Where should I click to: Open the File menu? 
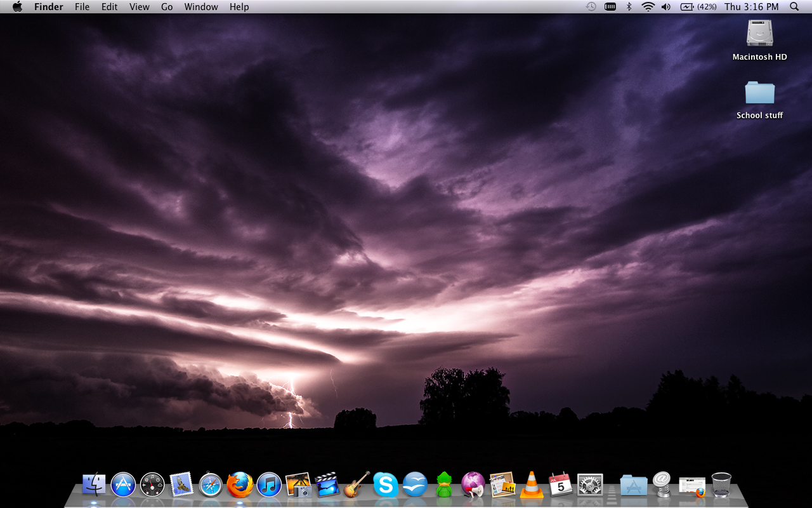point(82,7)
